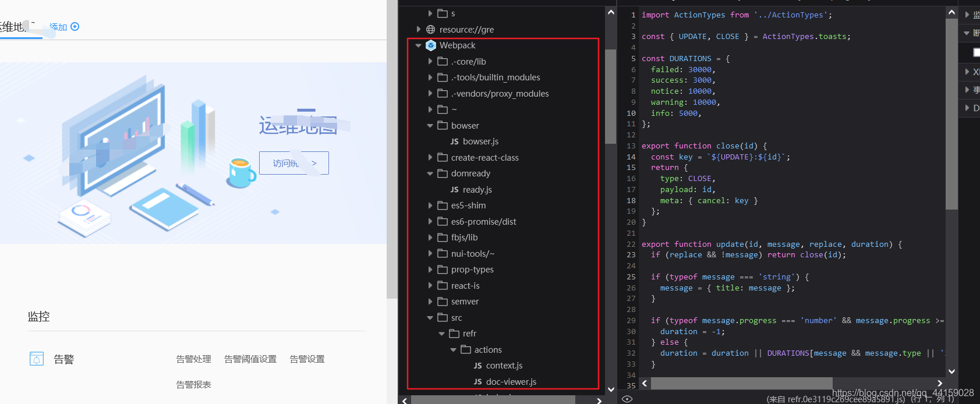Image resolution: width=980 pixels, height=404 pixels.
Task: Click the sources tree scroll down arrow
Action: pos(611,389)
